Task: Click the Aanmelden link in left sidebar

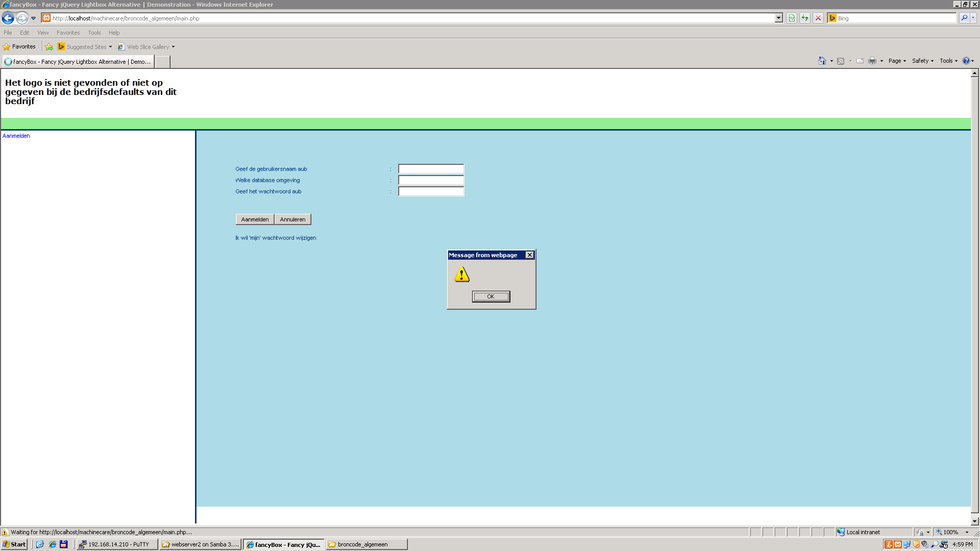Action: [x=16, y=136]
